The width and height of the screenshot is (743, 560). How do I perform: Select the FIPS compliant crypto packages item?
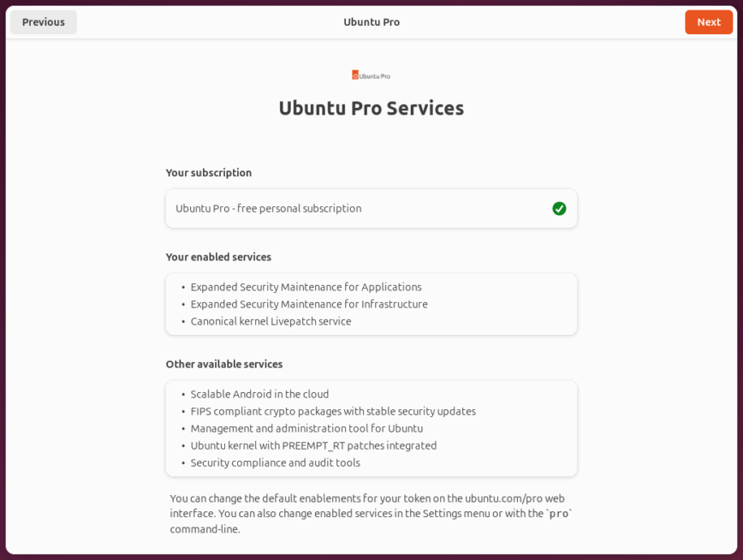[x=333, y=411]
